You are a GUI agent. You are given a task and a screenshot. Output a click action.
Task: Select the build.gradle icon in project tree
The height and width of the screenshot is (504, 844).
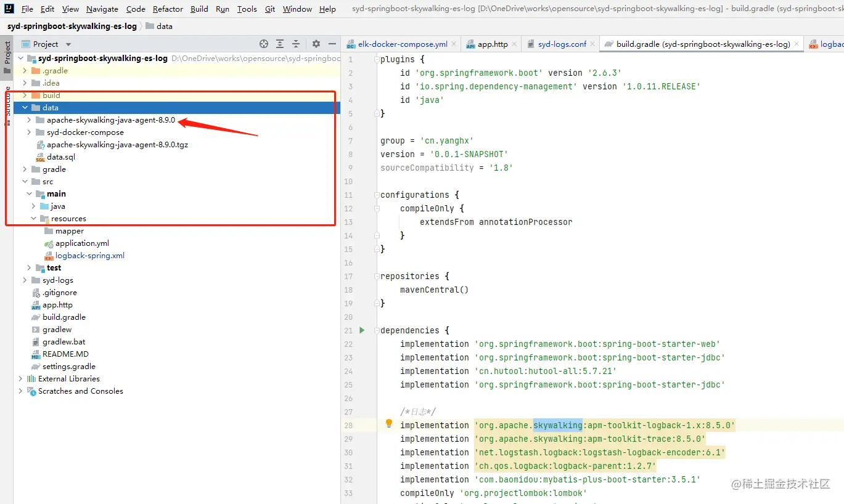pyautogui.click(x=36, y=317)
